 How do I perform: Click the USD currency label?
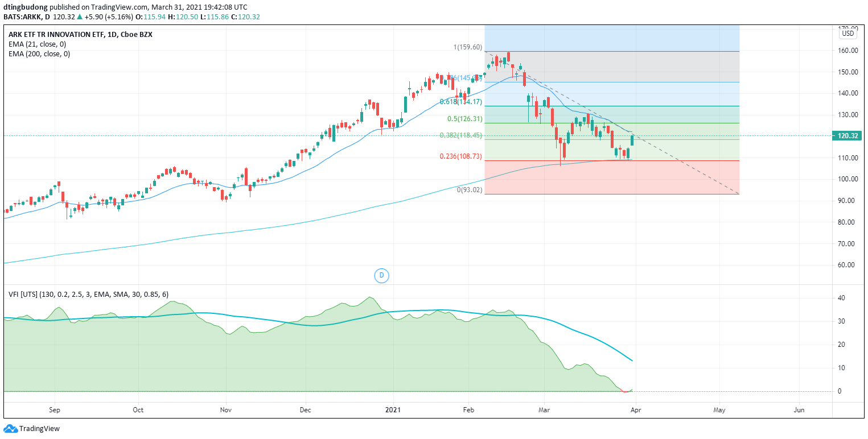coord(848,34)
